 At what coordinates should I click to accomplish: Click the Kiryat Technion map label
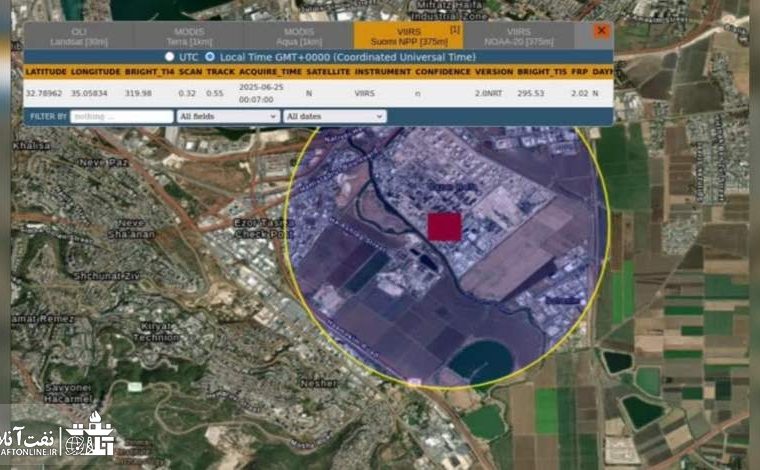tap(156, 332)
